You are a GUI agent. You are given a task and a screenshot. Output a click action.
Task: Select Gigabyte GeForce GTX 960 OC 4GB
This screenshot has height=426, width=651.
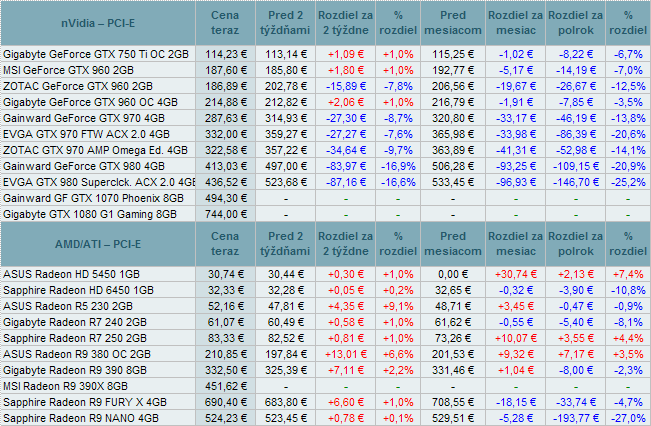[91, 102]
